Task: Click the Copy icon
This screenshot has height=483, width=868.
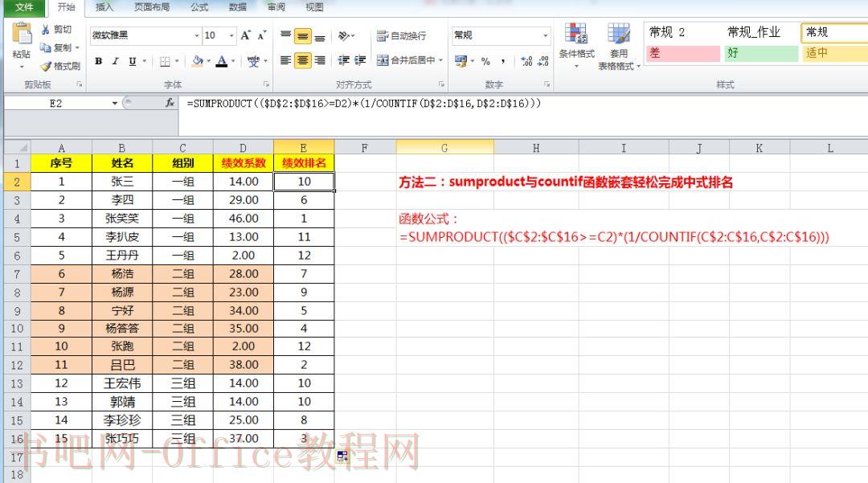Action: [x=45, y=47]
